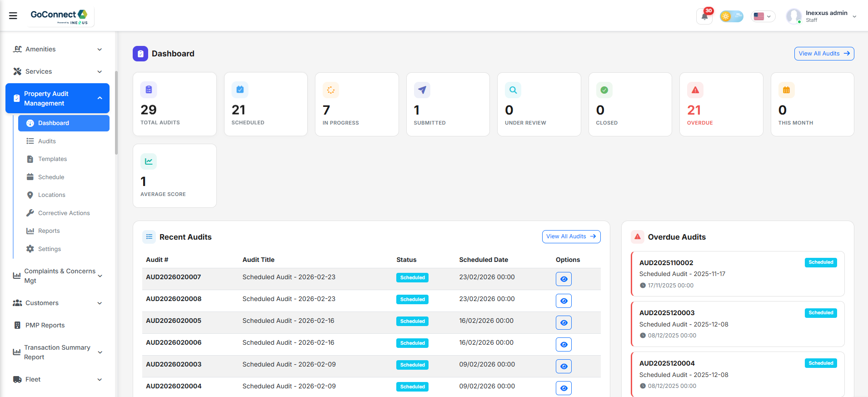Click the Overdue warning icon card

[695, 90]
